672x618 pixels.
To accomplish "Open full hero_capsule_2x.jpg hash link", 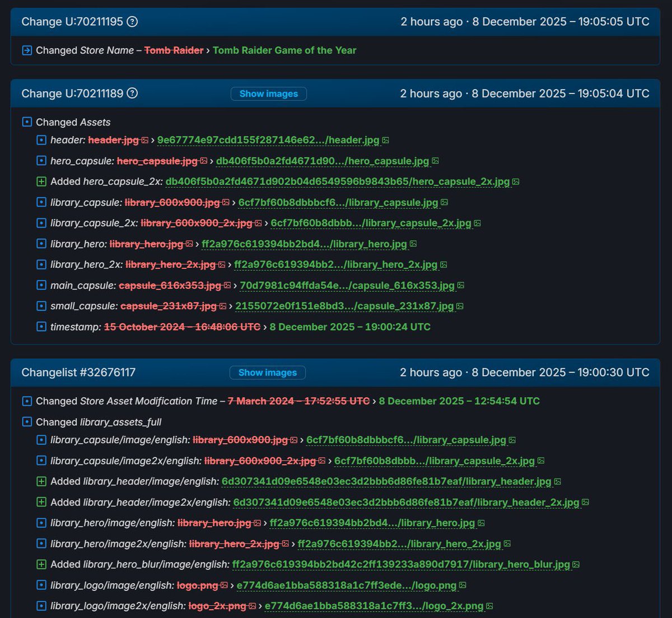I will pos(338,182).
